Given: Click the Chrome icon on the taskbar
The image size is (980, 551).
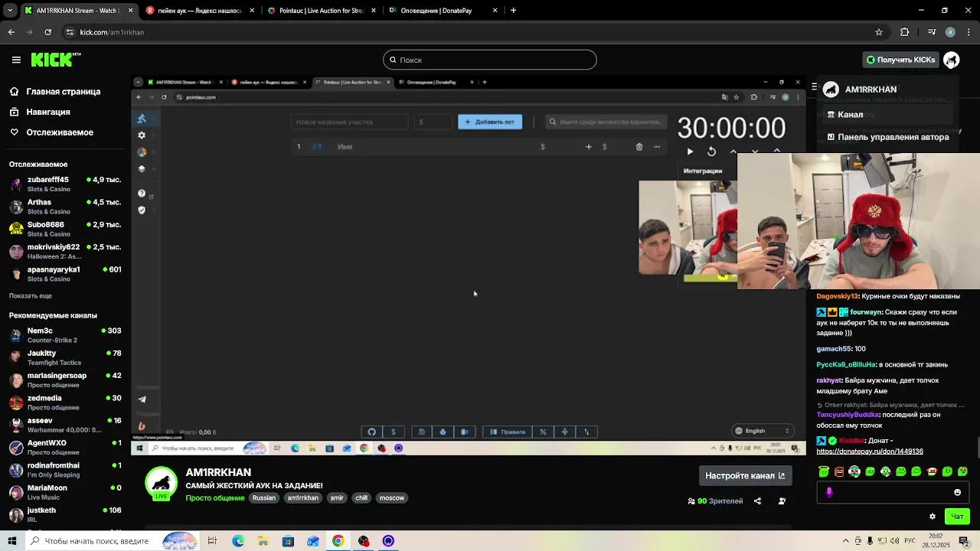Looking at the screenshot, I should coord(338,541).
